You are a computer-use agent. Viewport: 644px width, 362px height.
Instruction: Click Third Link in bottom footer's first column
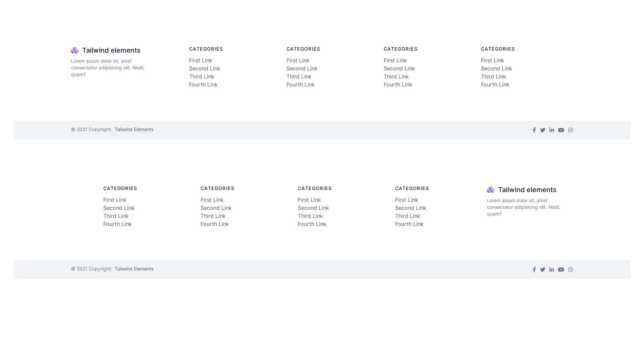[x=116, y=216]
